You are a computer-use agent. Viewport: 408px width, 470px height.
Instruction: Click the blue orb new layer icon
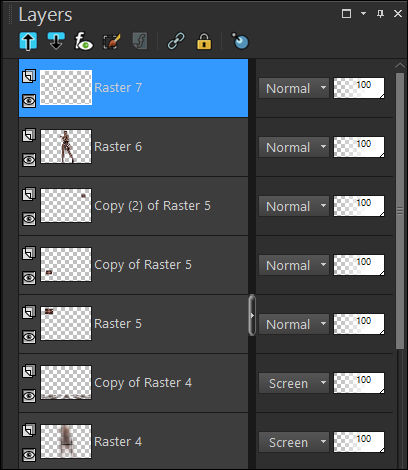(x=240, y=41)
